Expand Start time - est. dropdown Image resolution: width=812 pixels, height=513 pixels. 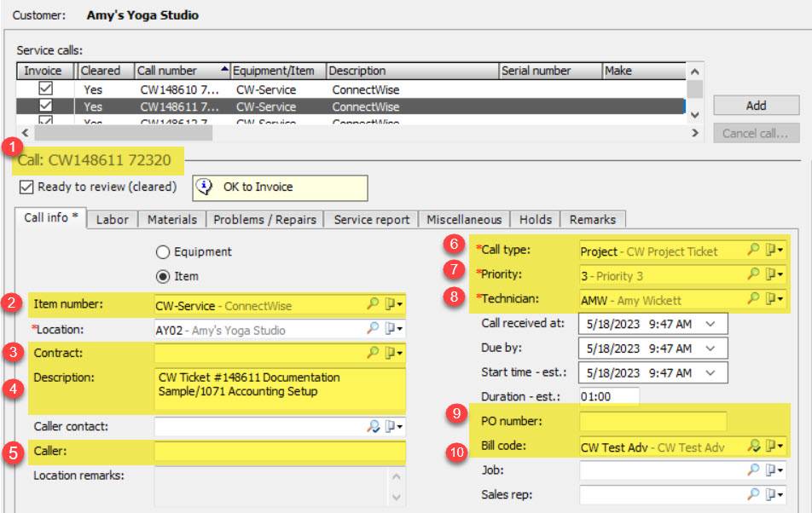pyautogui.click(x=710, y=373)
